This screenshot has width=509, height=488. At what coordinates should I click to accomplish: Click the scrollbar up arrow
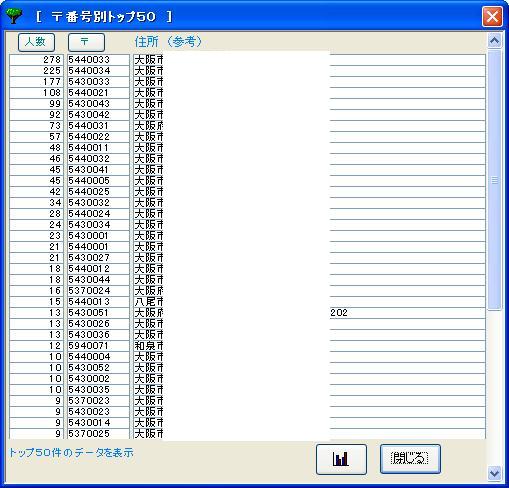pos(495,41)
